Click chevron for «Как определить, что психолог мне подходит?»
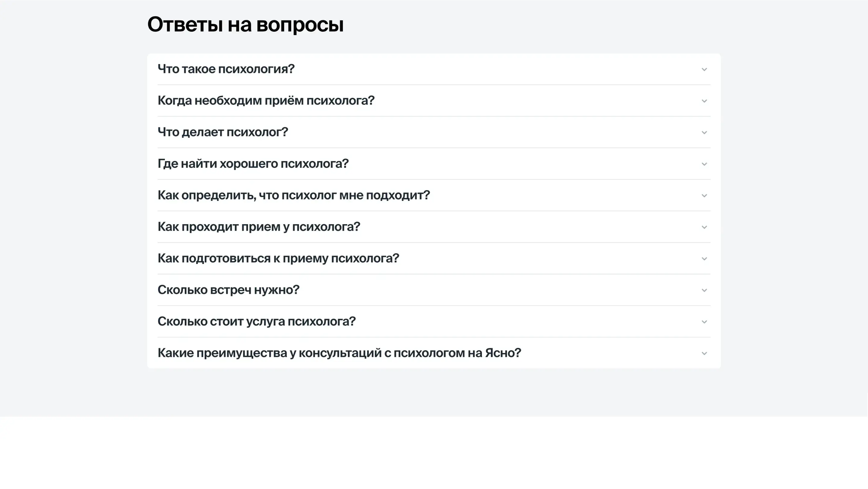This screenshot has width=868, height=489. [704, 195]
